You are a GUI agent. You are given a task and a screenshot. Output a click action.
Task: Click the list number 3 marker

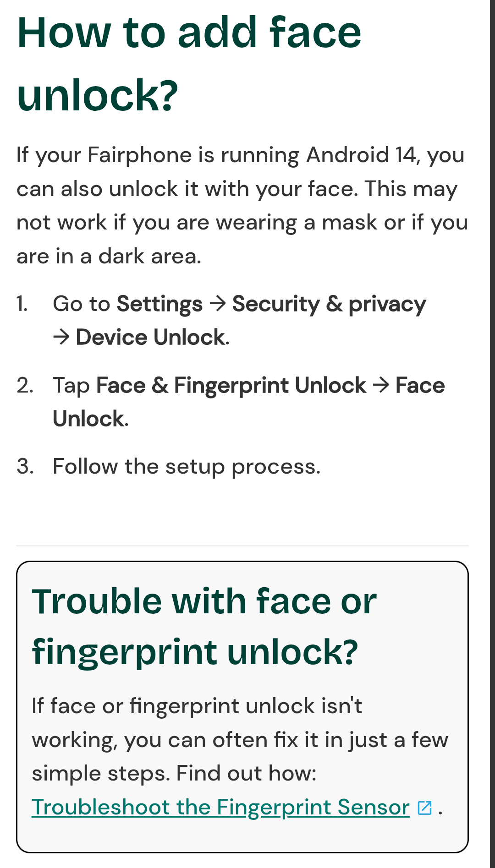click(x=25, y=467)
